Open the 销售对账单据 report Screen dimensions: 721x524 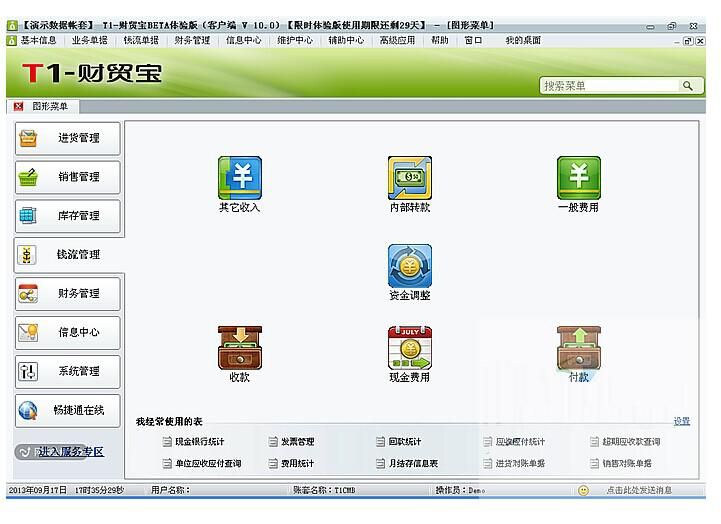pyautogui.click(x=627, y=463)
